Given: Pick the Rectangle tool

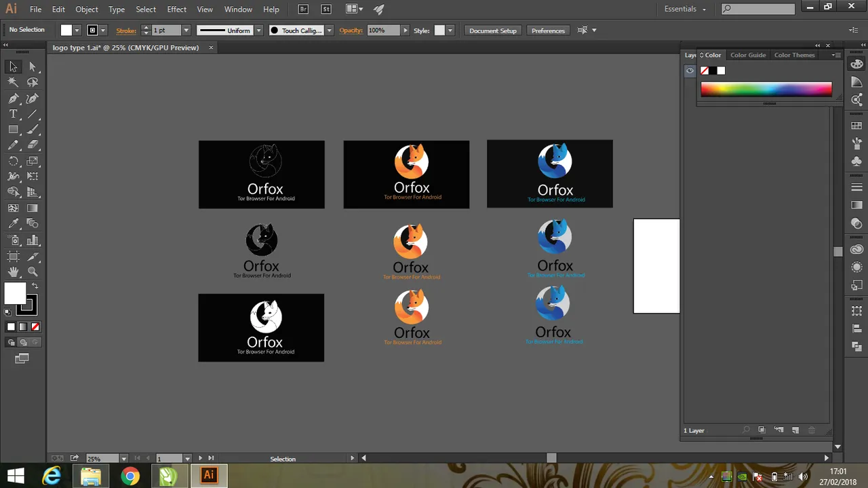Looking at the screenshot, I should pos(13,130).
